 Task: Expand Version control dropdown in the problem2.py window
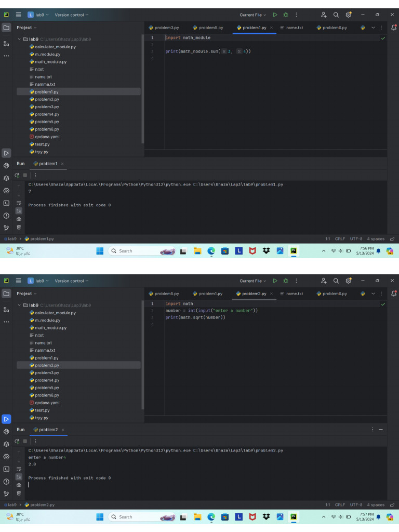click(71, 281)
